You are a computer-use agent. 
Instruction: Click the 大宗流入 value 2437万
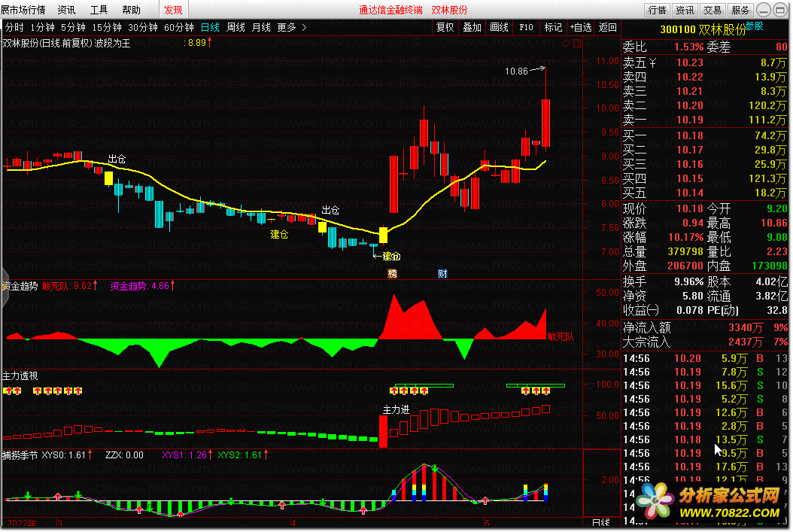[x=746, y=342]
